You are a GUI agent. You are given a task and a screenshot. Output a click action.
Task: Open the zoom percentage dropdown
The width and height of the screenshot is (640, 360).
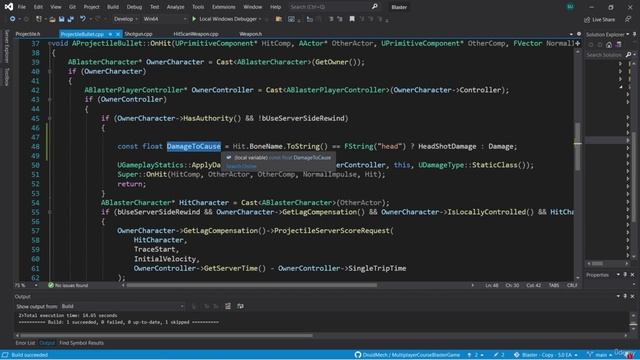(36, 285)
